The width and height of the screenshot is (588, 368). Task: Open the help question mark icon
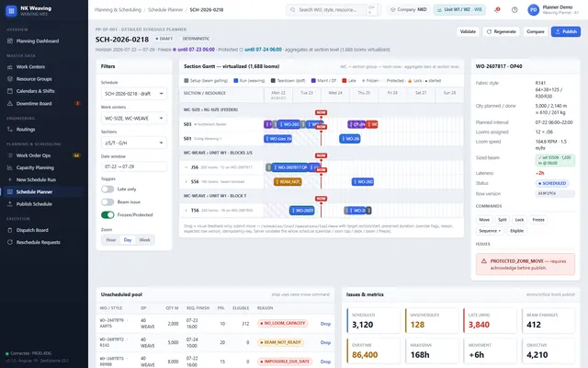(x=514, y=10)
